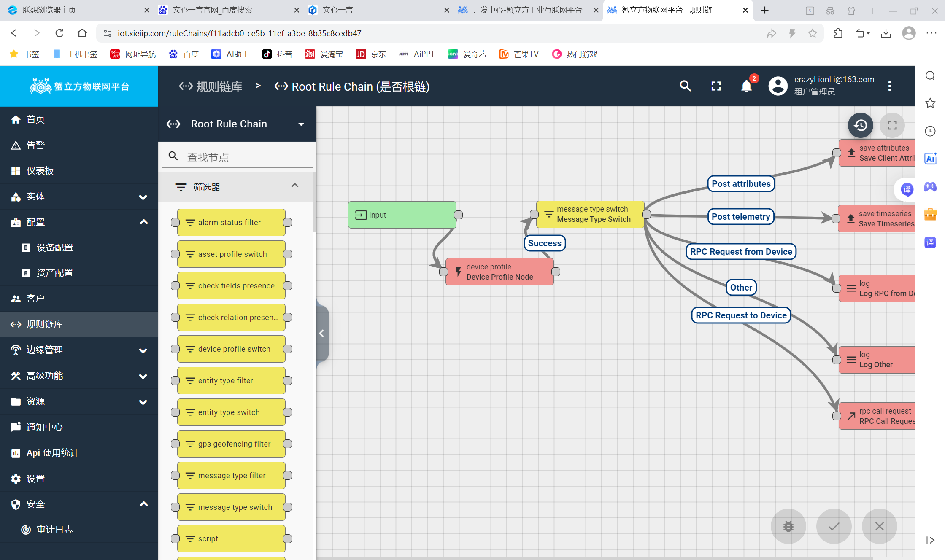Click the Post telemetry link label
Image resolution: width=945 pixels, height=560 pixels.
(x=741, y=217)
